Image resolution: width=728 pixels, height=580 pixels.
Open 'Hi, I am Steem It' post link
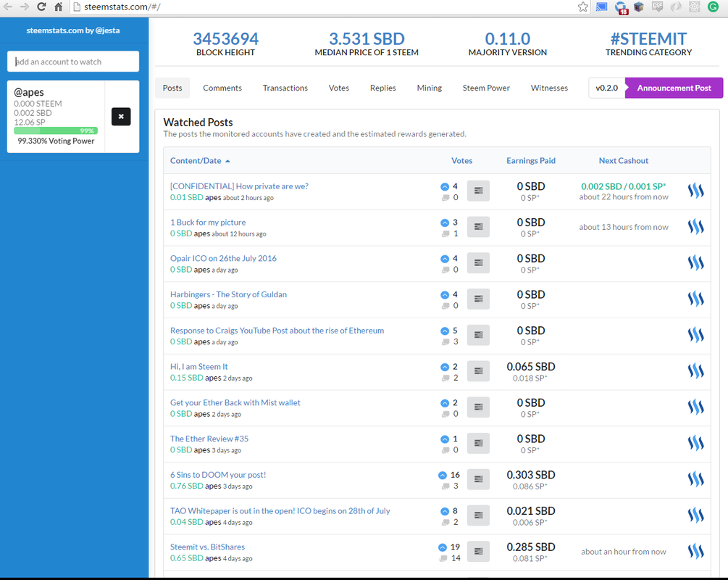198,367
